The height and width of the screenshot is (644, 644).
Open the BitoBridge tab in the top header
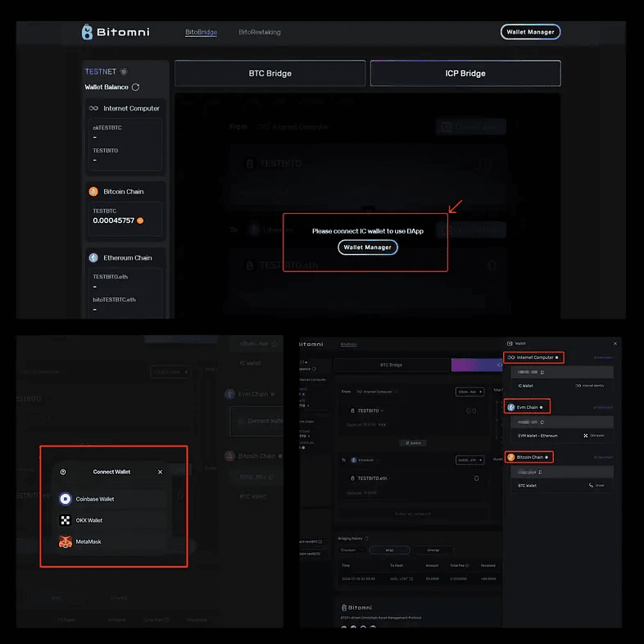(x=201, y=32)
